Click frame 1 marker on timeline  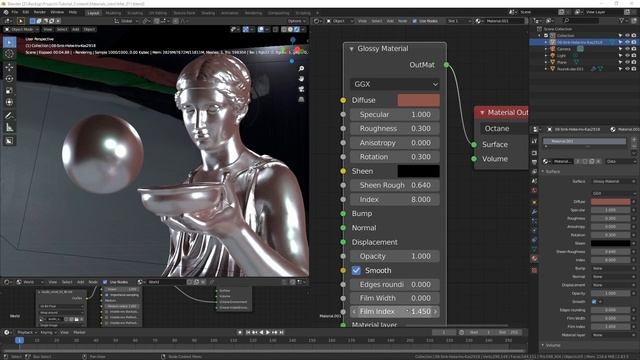pyautogui.click(x=19, y=340)
